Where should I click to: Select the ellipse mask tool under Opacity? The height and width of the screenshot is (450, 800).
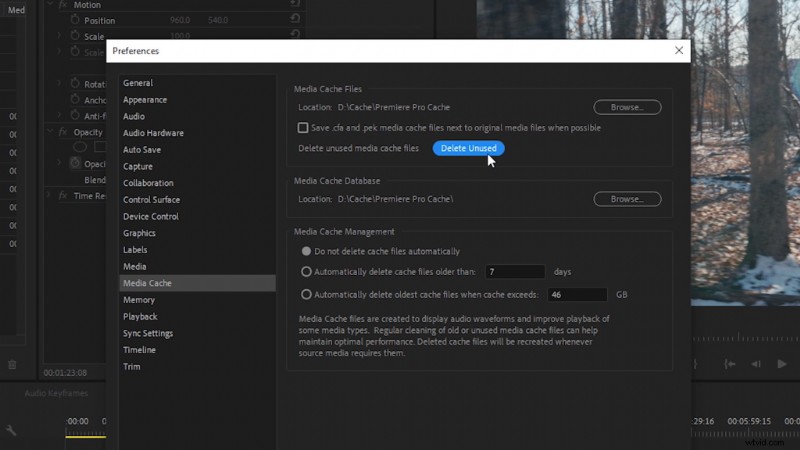tap(80, 147)
